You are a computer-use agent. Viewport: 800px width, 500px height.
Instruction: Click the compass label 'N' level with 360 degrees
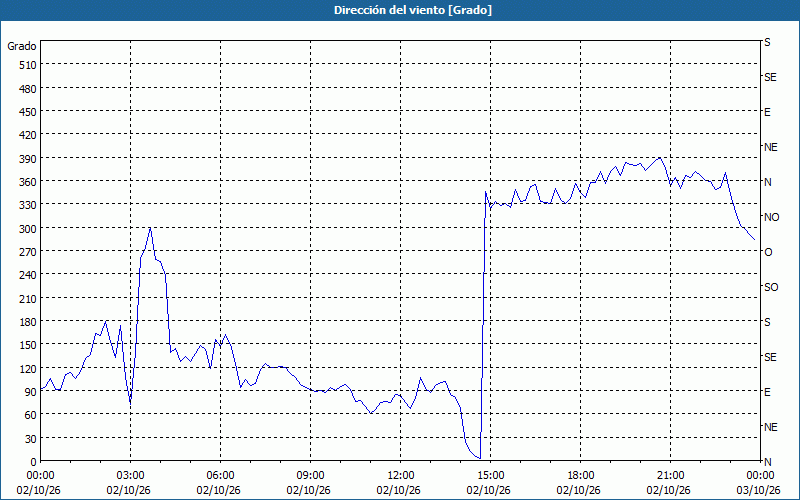click(768, 182)
